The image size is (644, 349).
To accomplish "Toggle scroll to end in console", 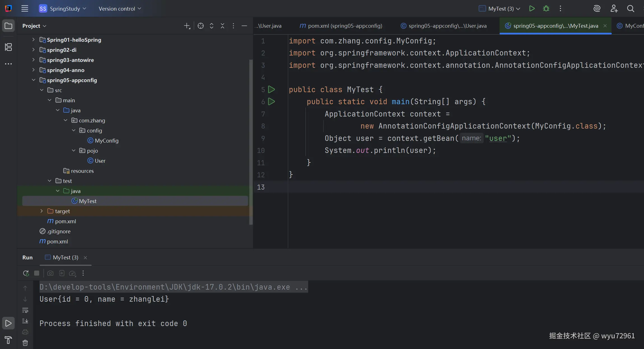I will [x=25, y=321].
